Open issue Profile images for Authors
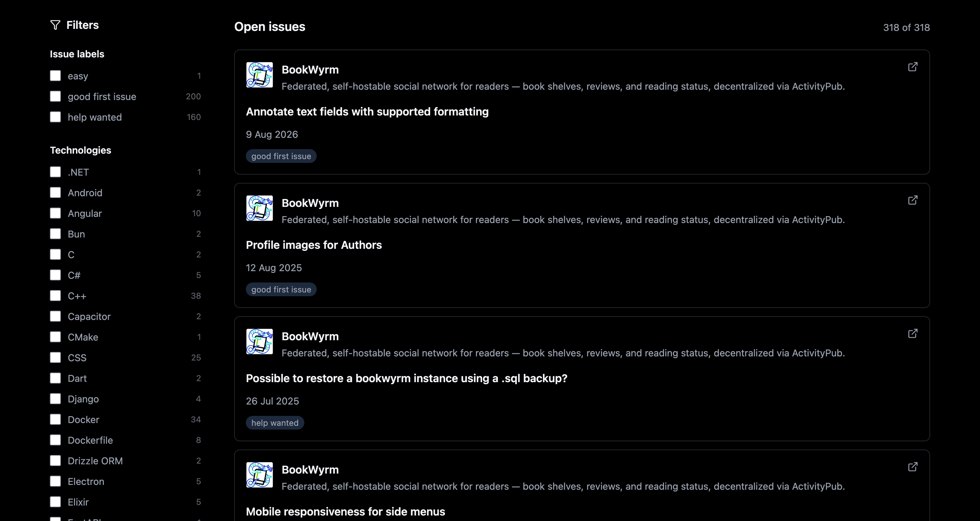This screenshot has width=980, height=521. [314, 245]
